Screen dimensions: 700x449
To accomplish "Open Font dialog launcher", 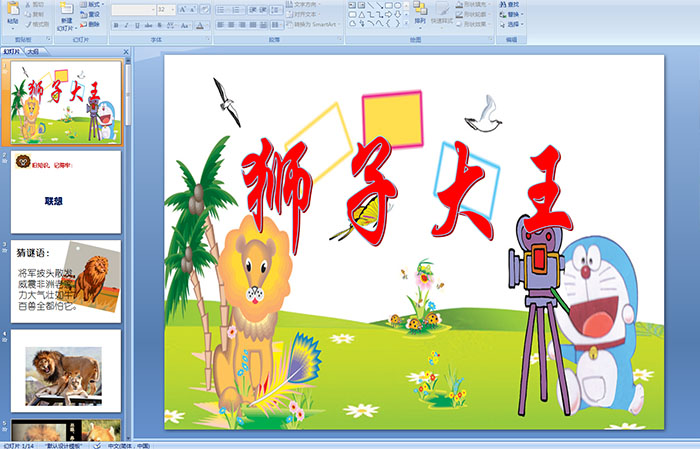I will click(x=208, y=40).
